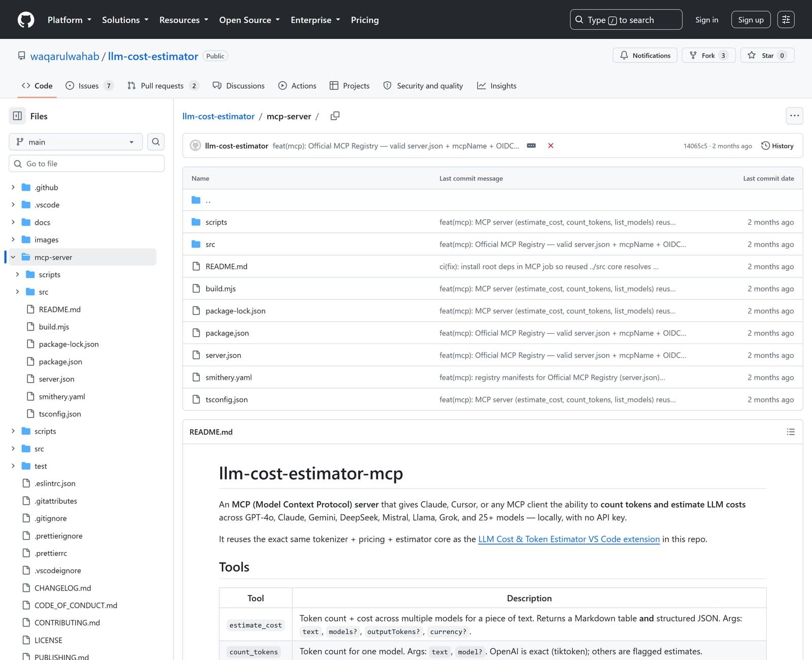Click the Sign in link
This screenshot has width=812, height=660.
pos(706,20)
